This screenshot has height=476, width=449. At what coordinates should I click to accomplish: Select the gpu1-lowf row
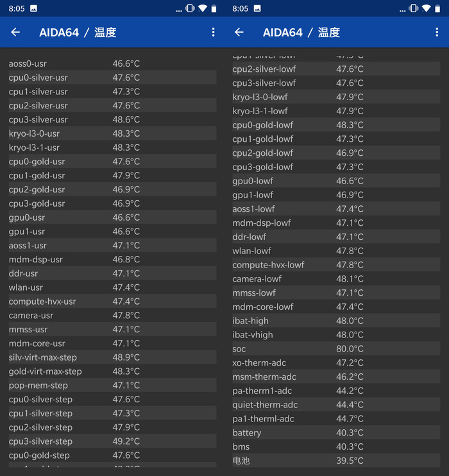[336, 194]
